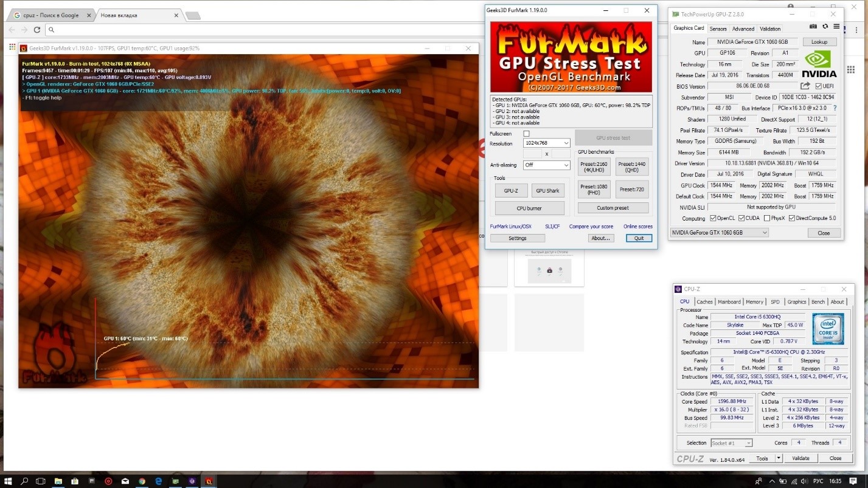Open File Explorer from taskbar
The width and height of the screenshot is (868, 488).
[58, 481]
